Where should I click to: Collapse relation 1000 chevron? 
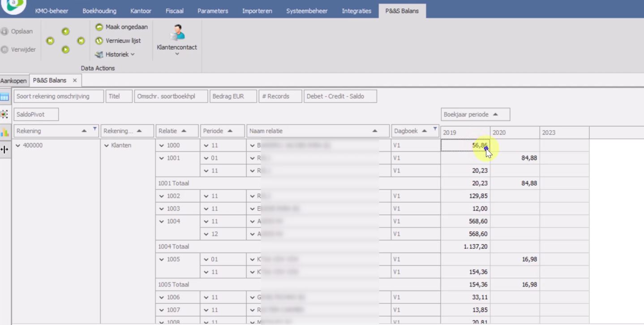162,145
